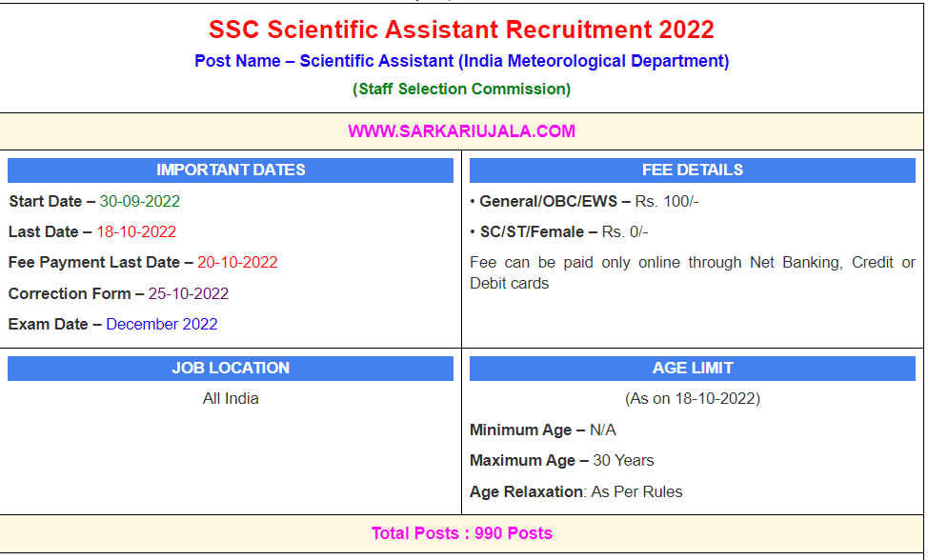This screenshot has height=560, width=928.
Task: Click the Age Relaxation As Per Rules line
Action: (x=576, y=491)
